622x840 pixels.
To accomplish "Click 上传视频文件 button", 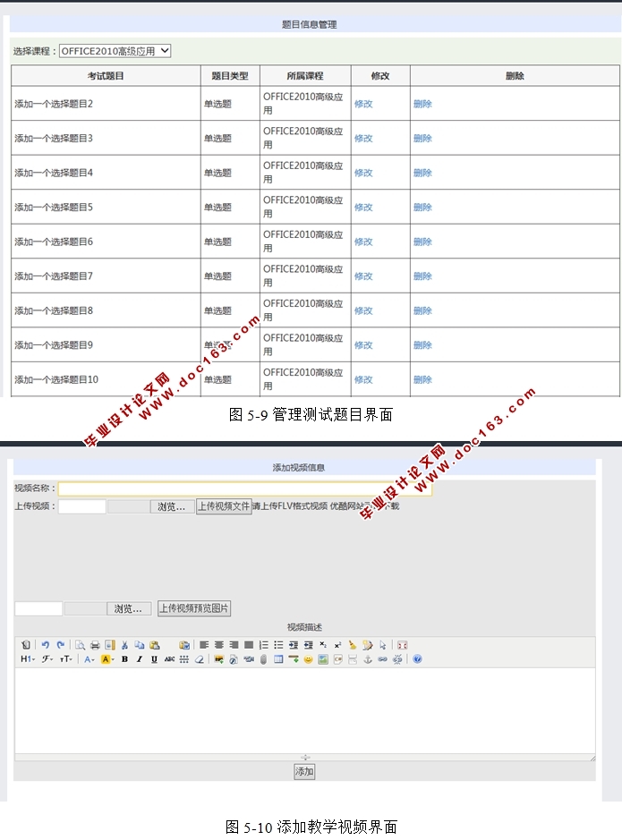I will pyautogui.click(x=224, y=506).
